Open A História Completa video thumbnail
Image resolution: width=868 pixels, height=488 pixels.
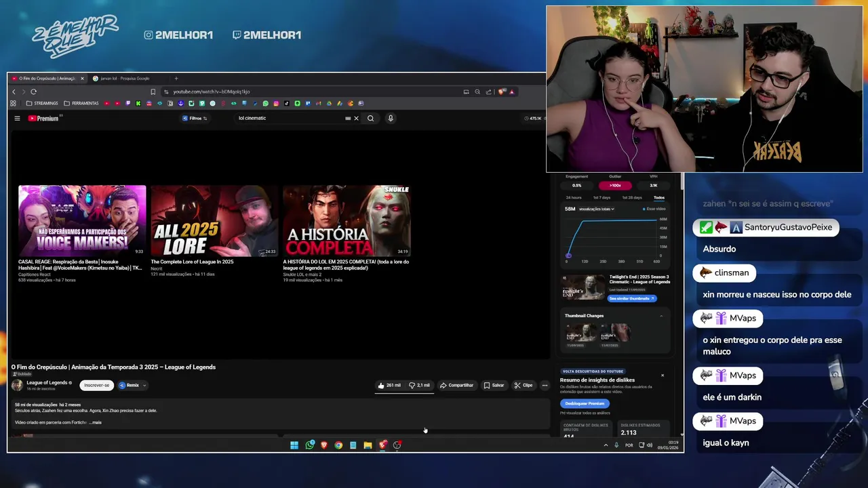click(347, 221)
